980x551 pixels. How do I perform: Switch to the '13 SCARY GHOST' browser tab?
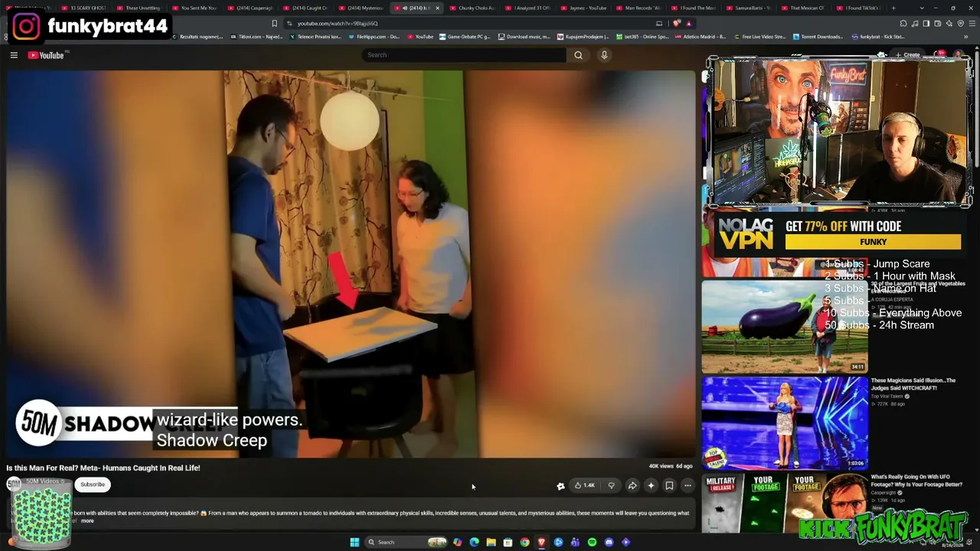point(84,8)
